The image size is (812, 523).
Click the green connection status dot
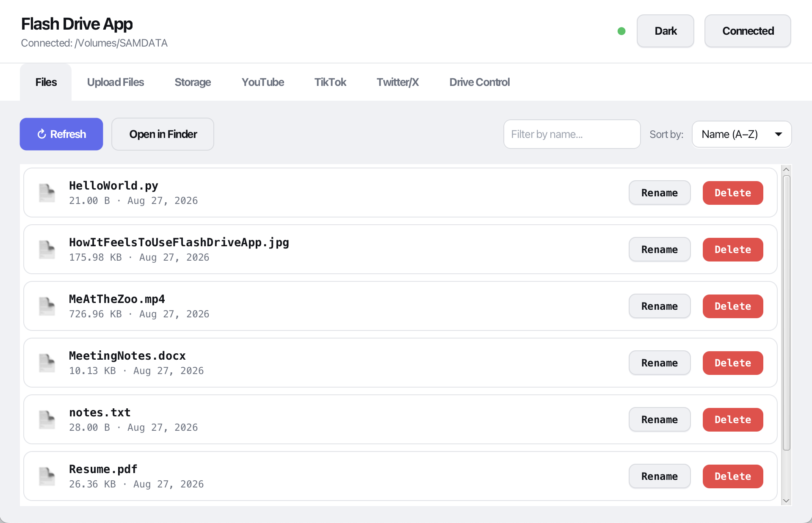pos(621,31)
